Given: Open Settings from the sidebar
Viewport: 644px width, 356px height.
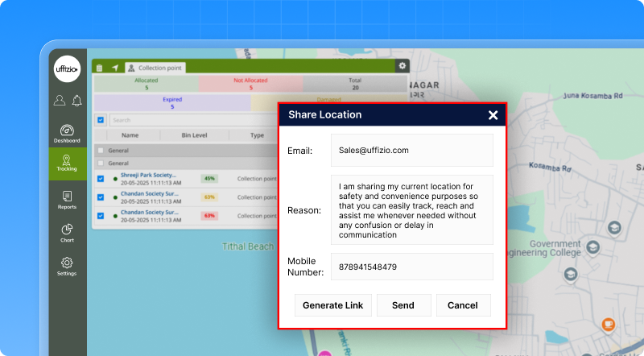Looking at the screenshot, I should tap(67, 267).
